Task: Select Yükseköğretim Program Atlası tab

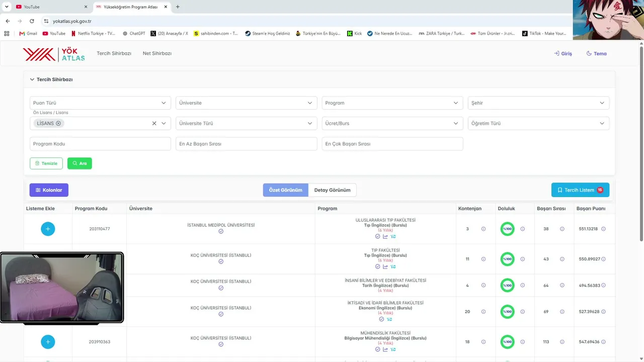Action: coord(132,7)
